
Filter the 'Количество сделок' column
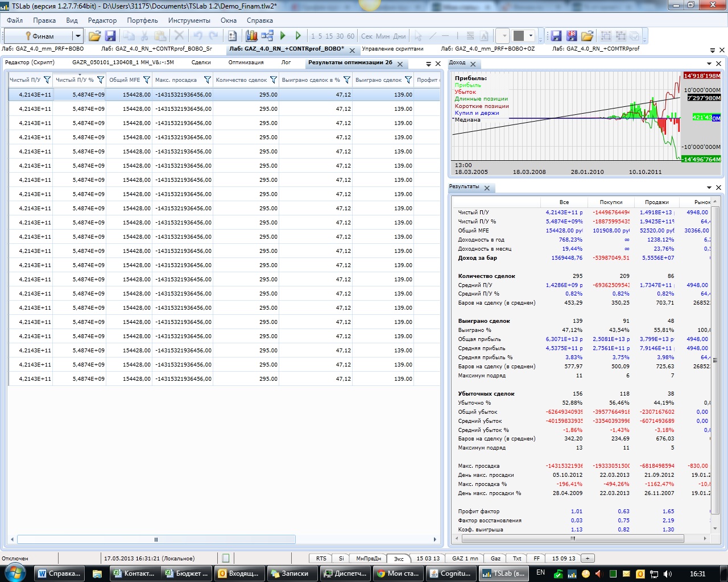pyautogui.click(x=273, y=80)
